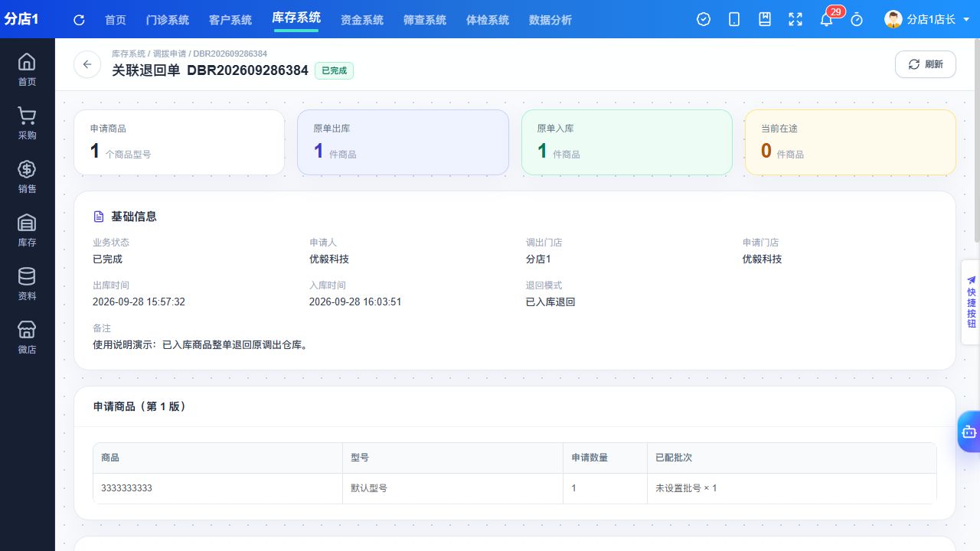Click the 未设置批号 × 1 cell

point(792,488)
